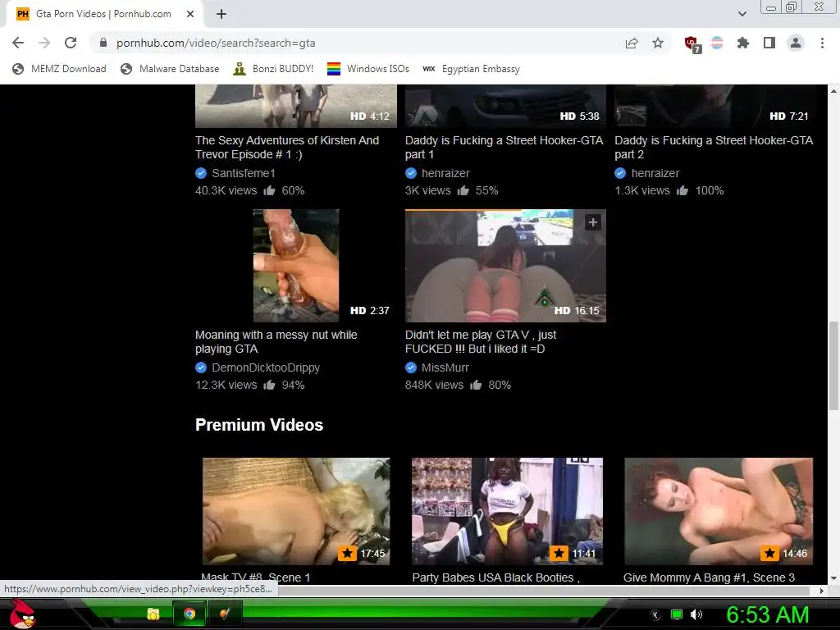Open the henraizer link under part 1
840x630 pixels.
click(445, 173)
